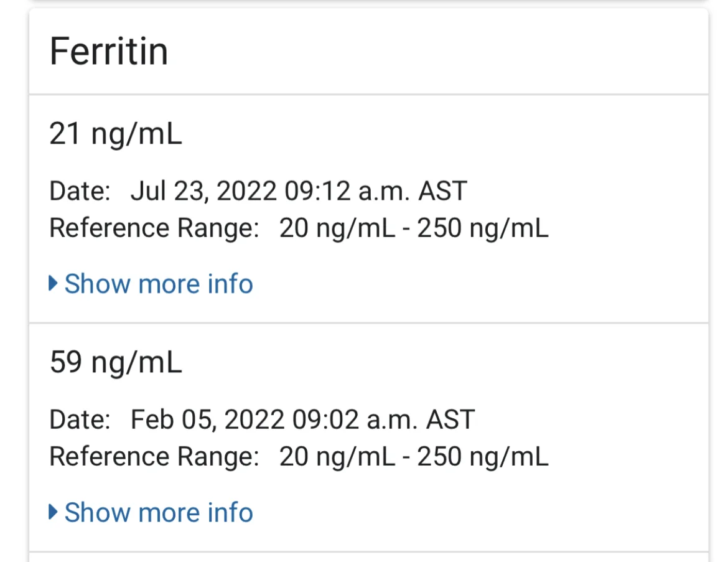Tap the 59 ng/mL result value
Viewport: 728px width, 562px height.
tap(116, 363)
